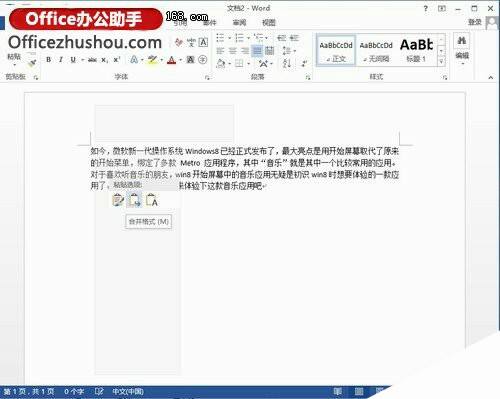Apply the Character Border icon
Image resolution: width=500 pixels, height=399 pixels.
pos(203,42)
